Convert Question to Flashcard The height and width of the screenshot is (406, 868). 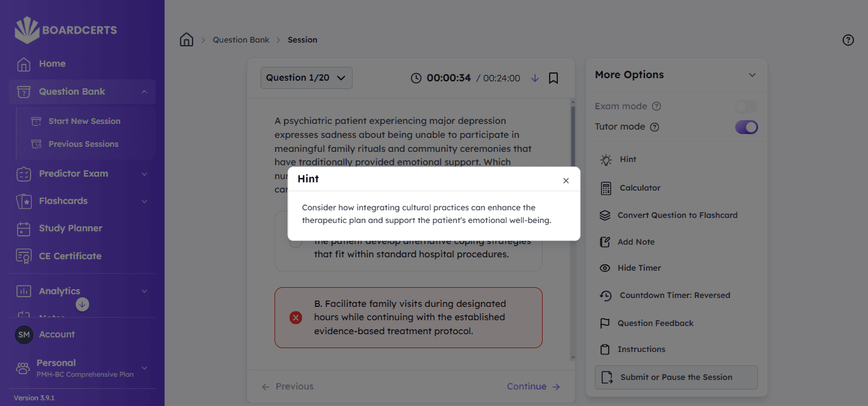[677, 215]
